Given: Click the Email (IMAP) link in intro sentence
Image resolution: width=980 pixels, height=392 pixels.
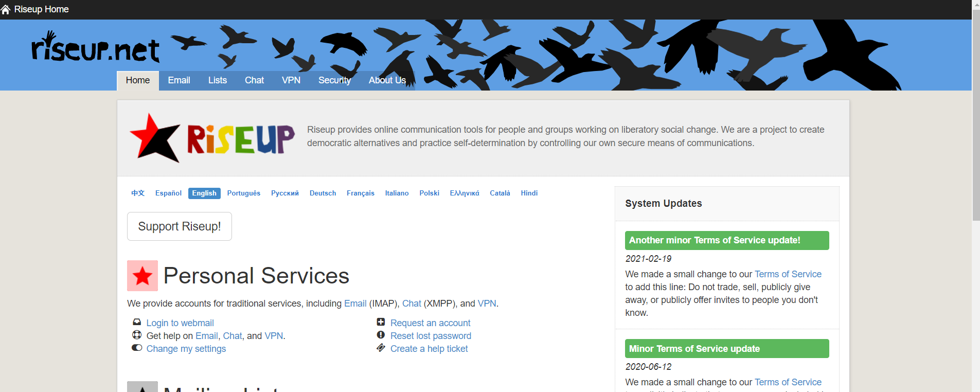Looking at the screenshot, I should 355,304.
